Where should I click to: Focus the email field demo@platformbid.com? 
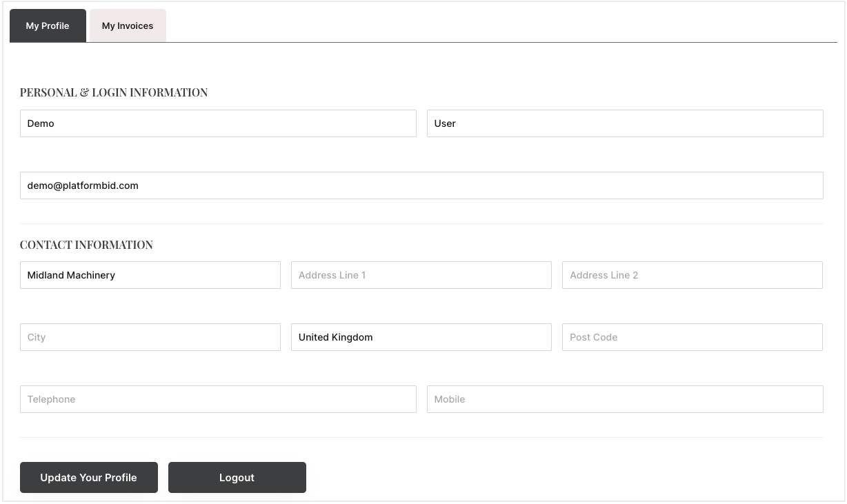point(421,185)
